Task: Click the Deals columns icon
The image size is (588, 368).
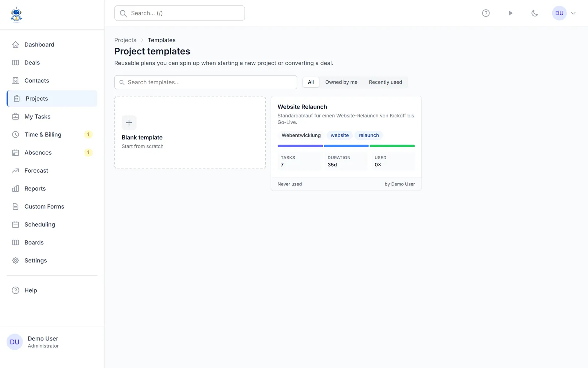Action: [x=15, y=63]
